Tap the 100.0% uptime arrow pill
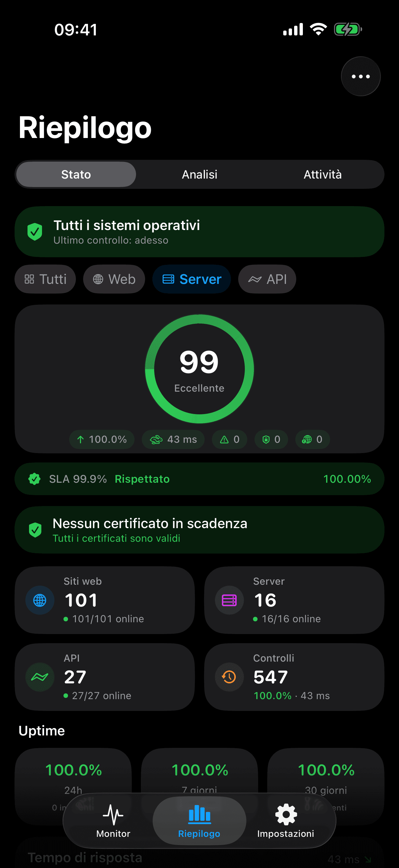399x868 pixels. pyautogui.click(x=102, y=439)
